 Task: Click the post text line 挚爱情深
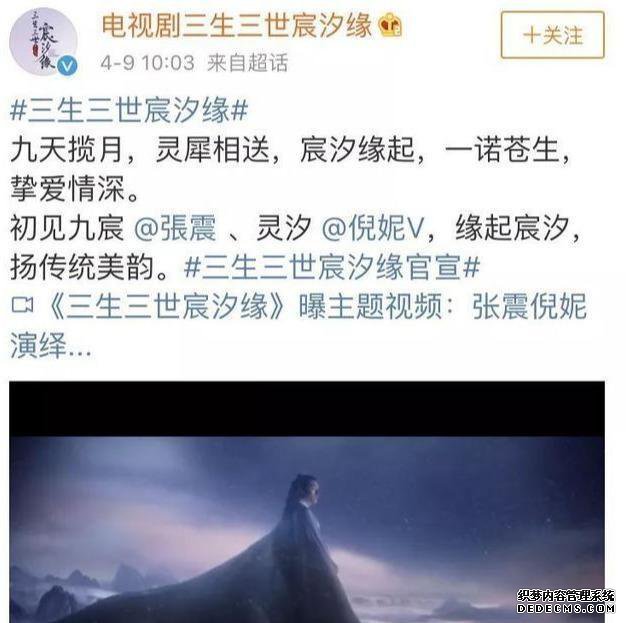[75, 189]
